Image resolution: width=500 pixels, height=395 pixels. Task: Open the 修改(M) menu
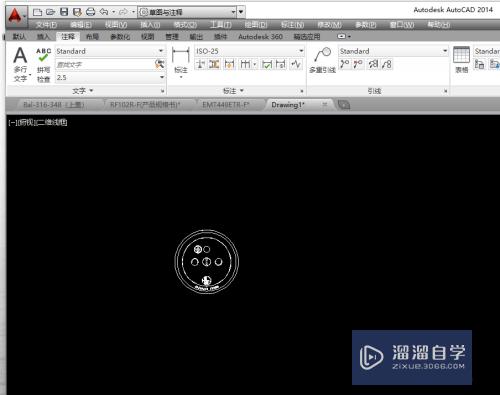click(329, 25)
